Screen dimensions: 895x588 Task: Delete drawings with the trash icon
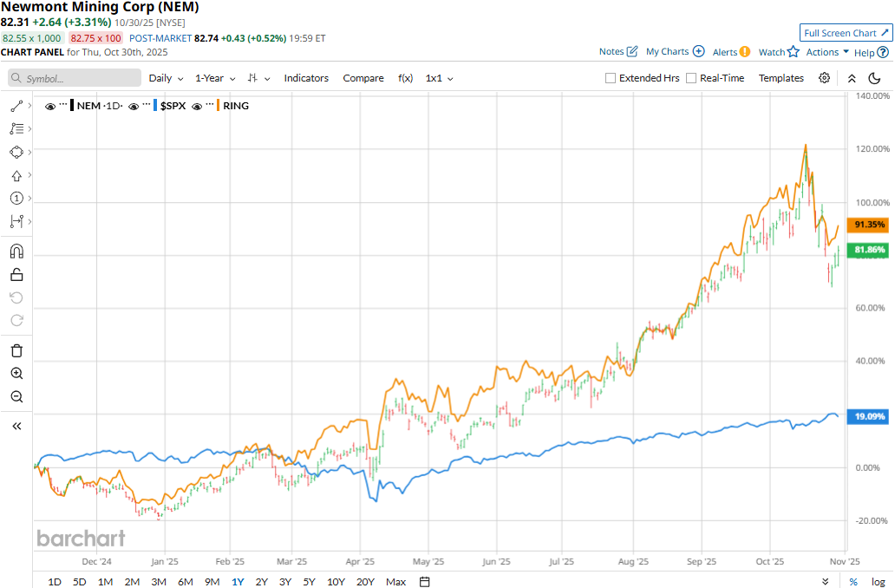coord(16,350)
